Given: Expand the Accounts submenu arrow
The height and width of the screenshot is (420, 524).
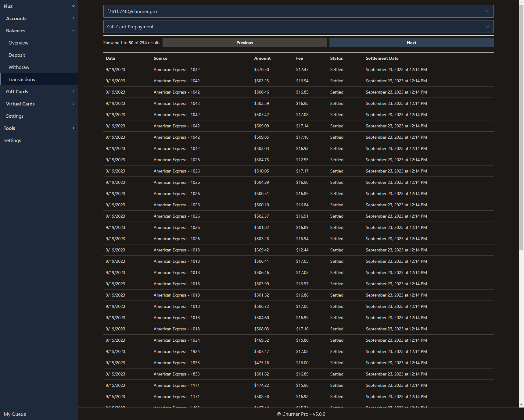Looking at the screenshot, I should 73,18.
